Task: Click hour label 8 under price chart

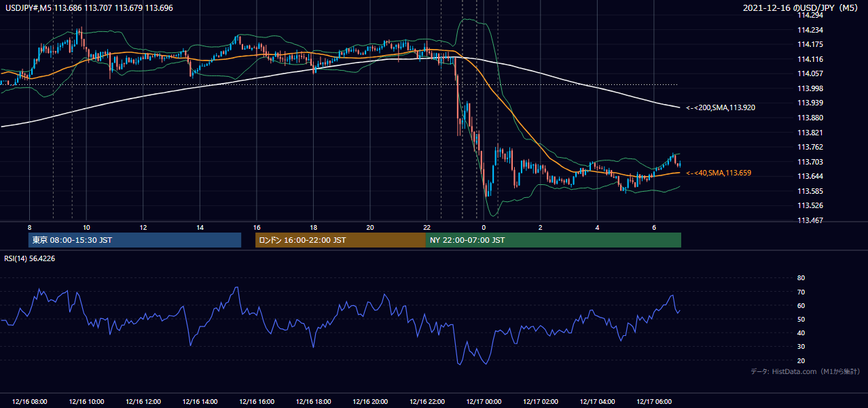Action: pos(29,226)
